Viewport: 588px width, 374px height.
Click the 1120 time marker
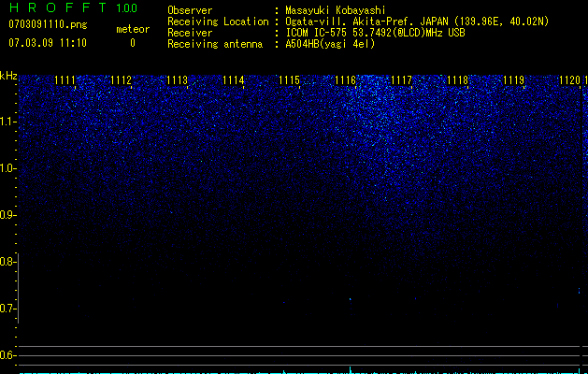click(569, 80)
